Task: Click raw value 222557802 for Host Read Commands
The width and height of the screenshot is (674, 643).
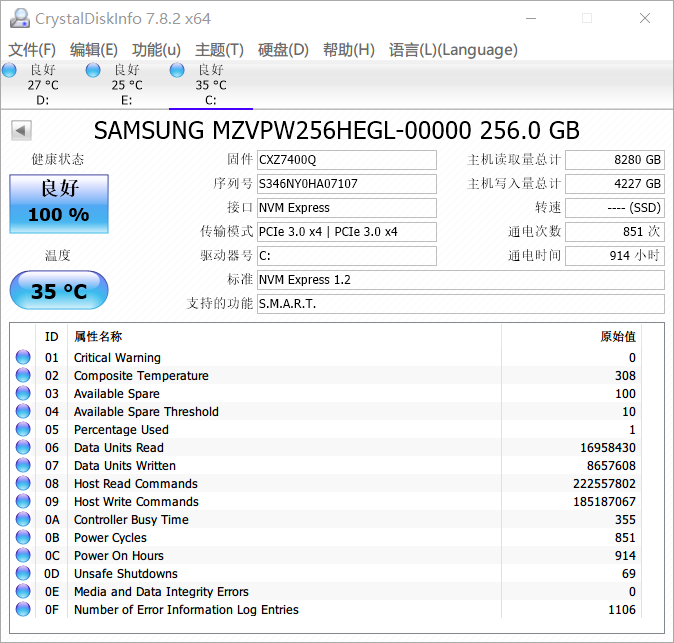Action: 604,484
